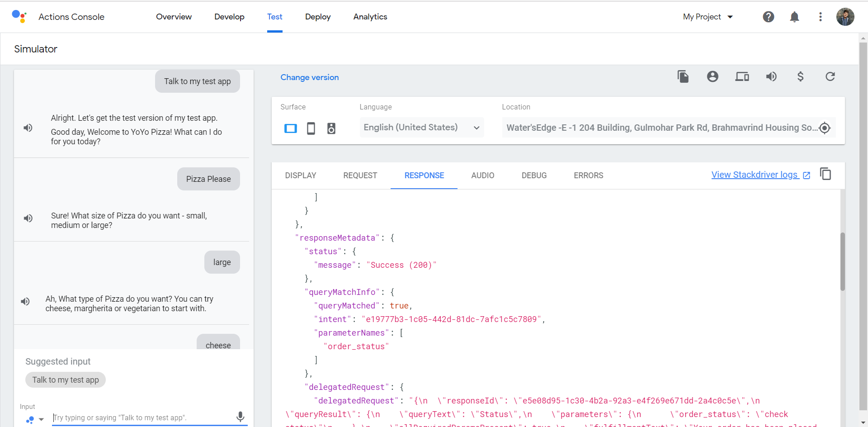View Stackdriver logs
The image size is (868, 427).
755,175
